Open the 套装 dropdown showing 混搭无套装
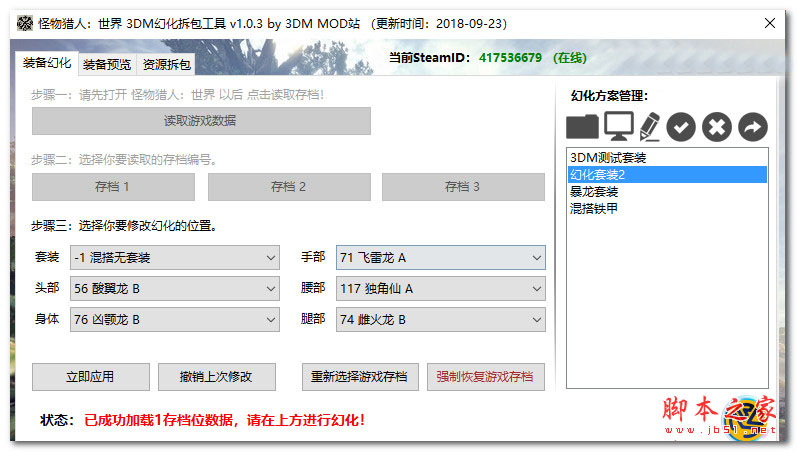The height and width of the screenshot is (452, 797). [x=175, y=258]
